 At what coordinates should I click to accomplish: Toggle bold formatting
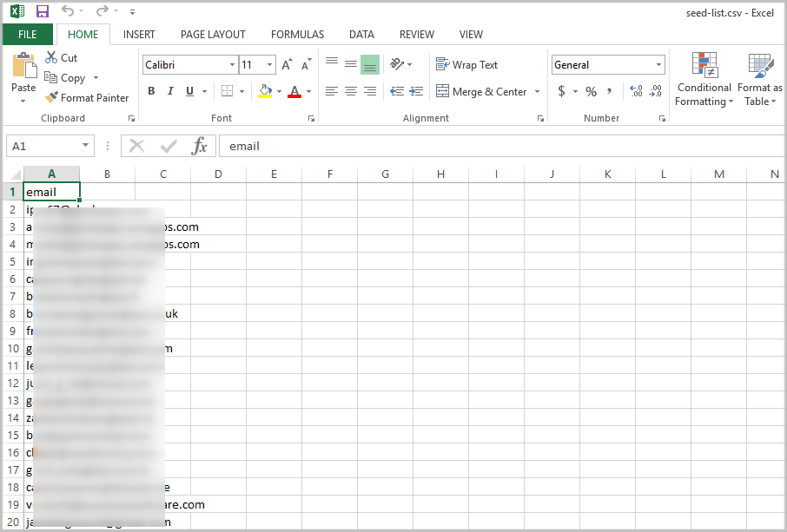tap(151, 90)
